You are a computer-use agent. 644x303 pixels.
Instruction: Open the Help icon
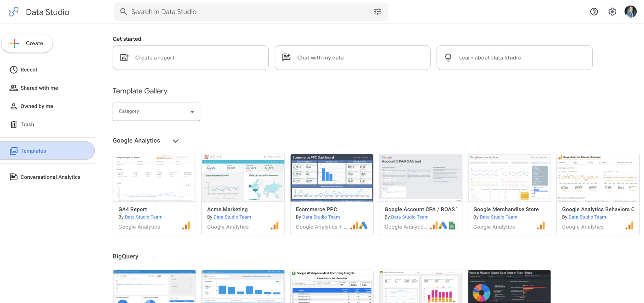coord(594,12)
